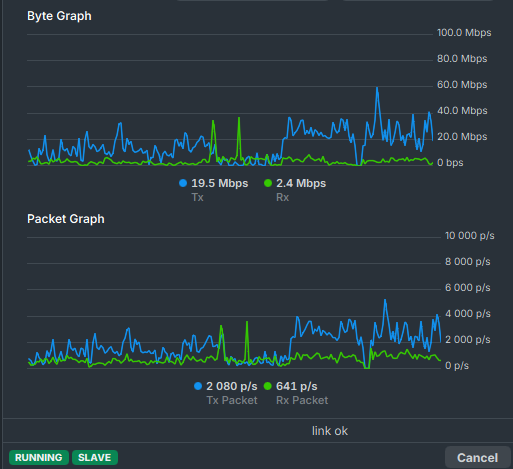Select the 2 080 p/s Tx Packet value
This screenshot has width=513, height=469.
click(232, 386)
